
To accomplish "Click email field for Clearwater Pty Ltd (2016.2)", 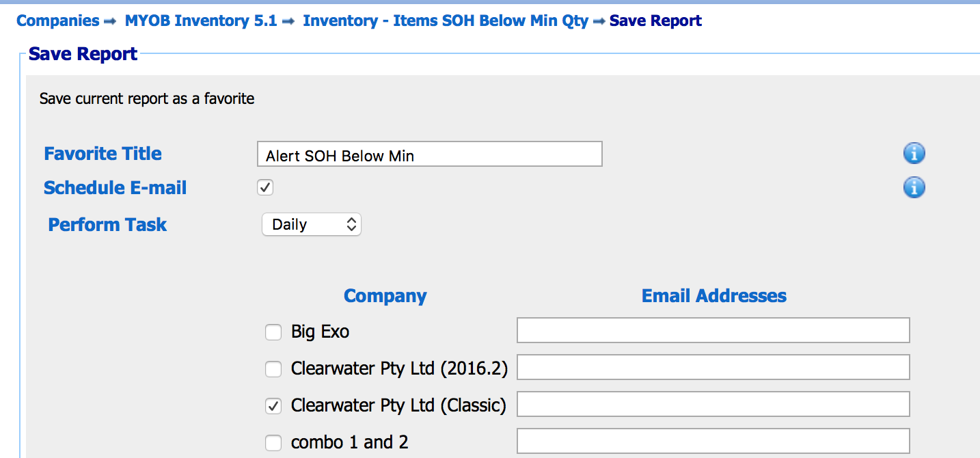I will pyautogui.click(x=713, y=367).
